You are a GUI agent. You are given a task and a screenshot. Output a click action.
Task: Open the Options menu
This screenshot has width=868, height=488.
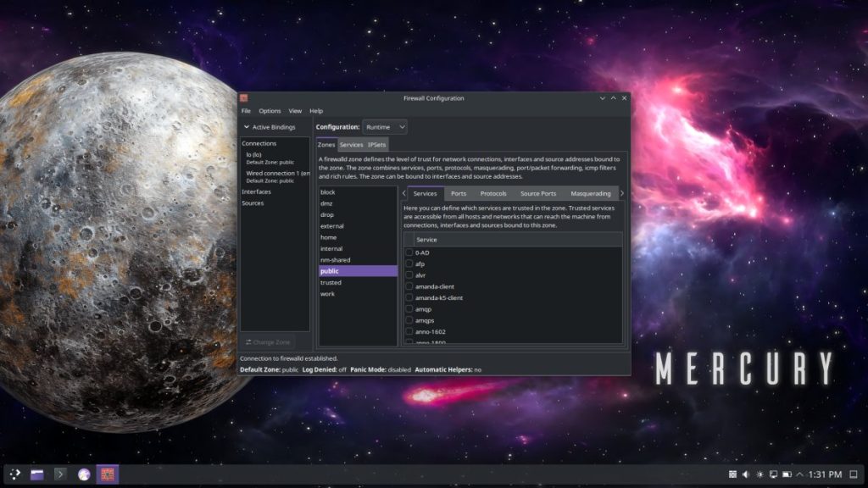pos(270,111)
